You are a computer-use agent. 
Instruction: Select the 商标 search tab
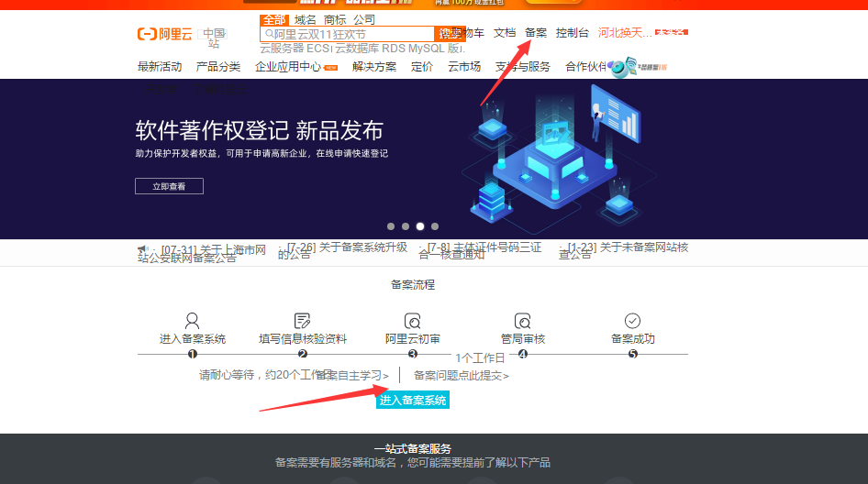click(335, 20)
